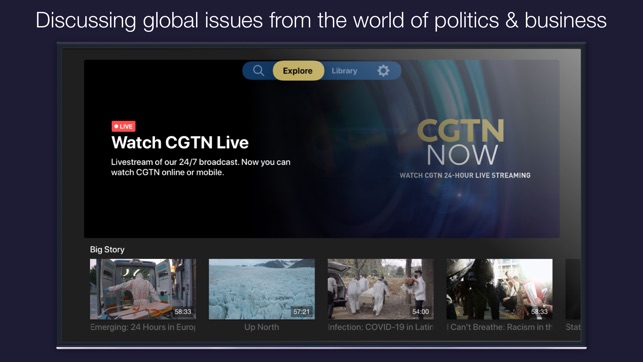Open the Emerging: 24 Hours in Europe thumbnail
Image resolution: width=643 pixels, height=362 pixels.
pos(143,289)
